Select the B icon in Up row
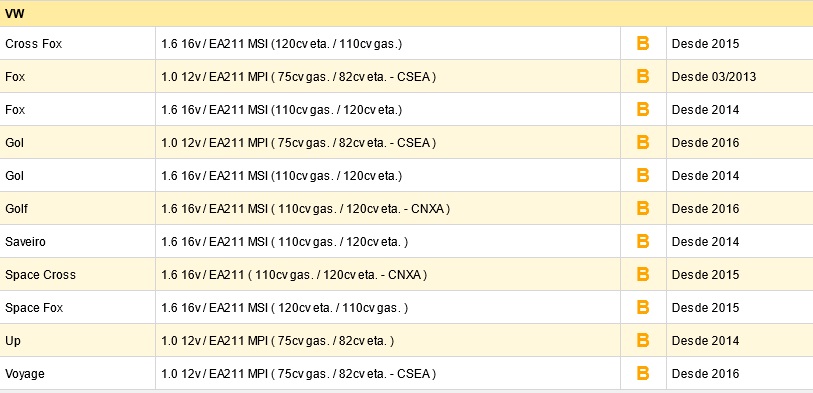The width and height of the screenshot is (813, 393). click(x=642, y=341)
